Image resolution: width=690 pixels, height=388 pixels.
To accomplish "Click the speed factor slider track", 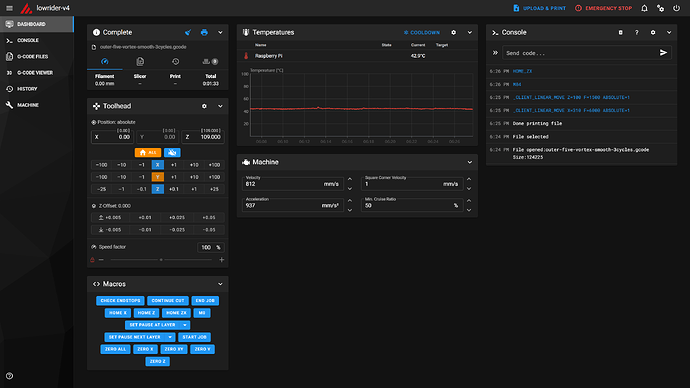I will pos(161,260).
